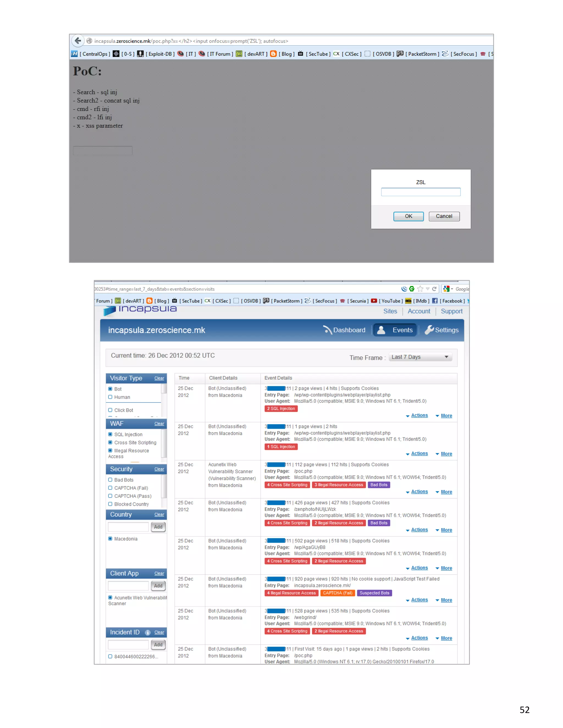Expand Actions for first SQL Injection event
The height and width of the screenshot is (728, 563).
419,415
